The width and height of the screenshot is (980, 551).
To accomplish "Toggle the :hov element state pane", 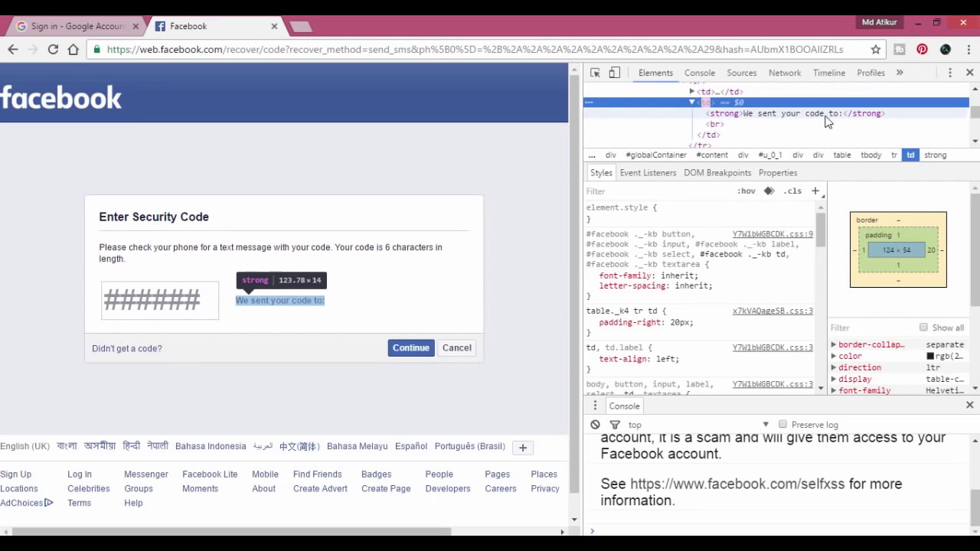I will [746, 191].
